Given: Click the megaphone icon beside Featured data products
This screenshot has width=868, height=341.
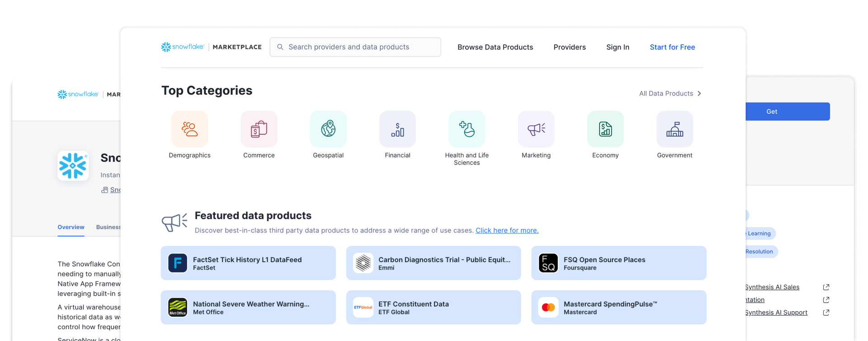Looking at the screenshot, I should tap(175, 223).
